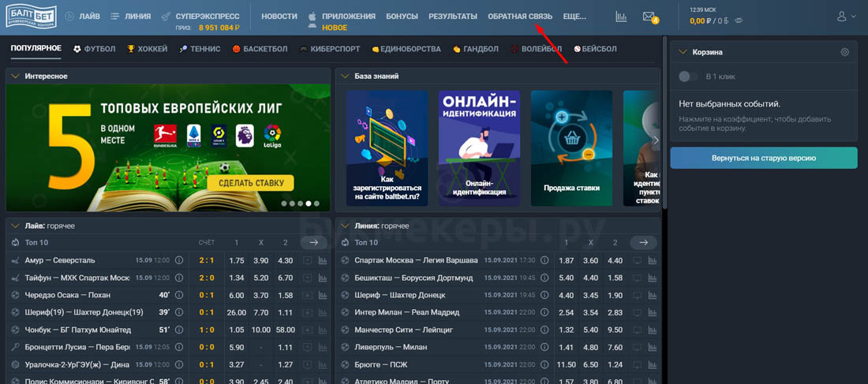Collapse the Линия: горячее section
This screenshot has height=384, width=868.
[345, 226]
